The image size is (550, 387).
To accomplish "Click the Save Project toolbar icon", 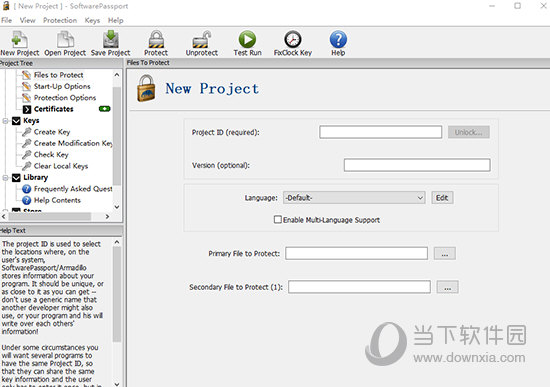I will coord(110,39).
